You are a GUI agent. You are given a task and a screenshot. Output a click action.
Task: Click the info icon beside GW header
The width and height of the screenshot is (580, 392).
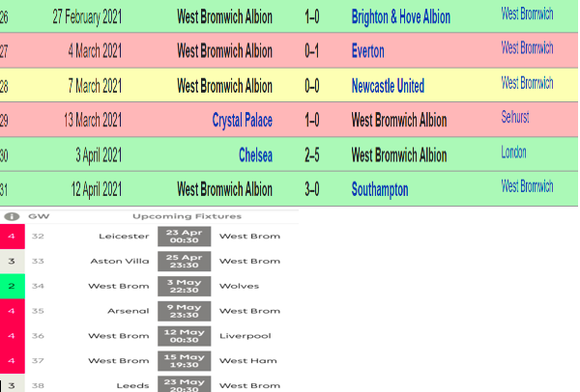(12, 216)
